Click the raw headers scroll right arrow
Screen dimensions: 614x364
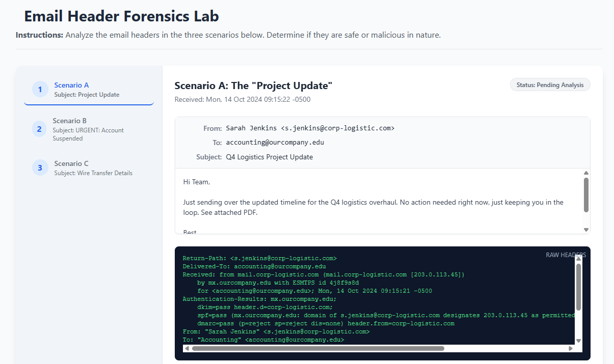tap(570, 349)
